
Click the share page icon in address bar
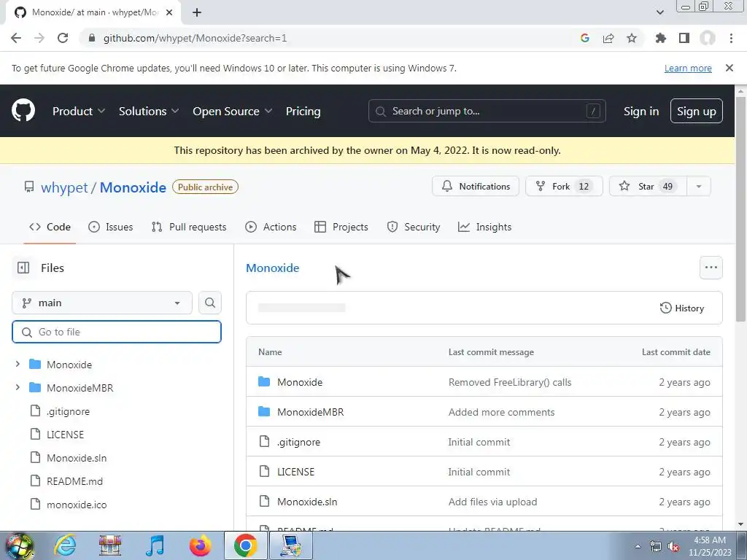click(x=608, y=38)
